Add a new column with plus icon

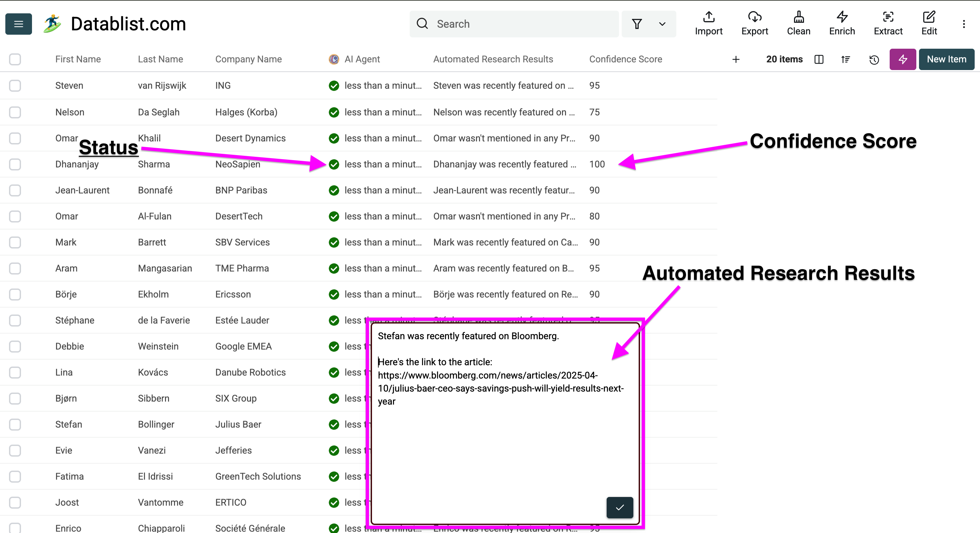(736, 59)
